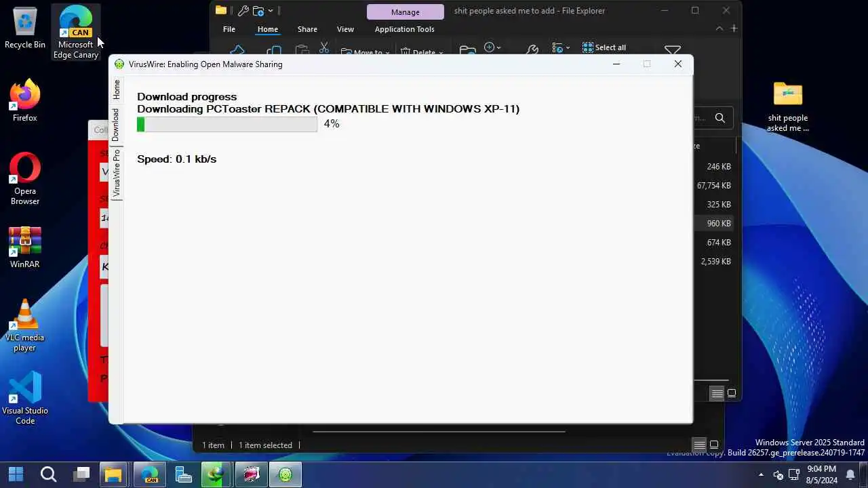Screen dimensions: 868x488
Task: Open the File menu in File Explorer
Action: pyautogui.click(x=229, y=29)
